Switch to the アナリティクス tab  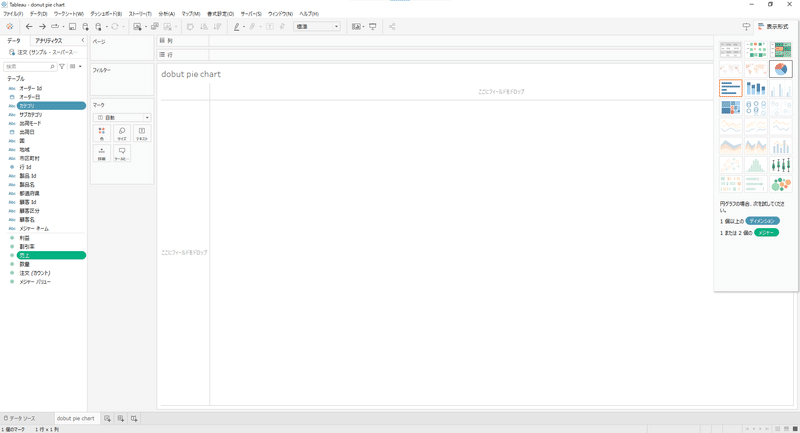[x=48, y=40]
